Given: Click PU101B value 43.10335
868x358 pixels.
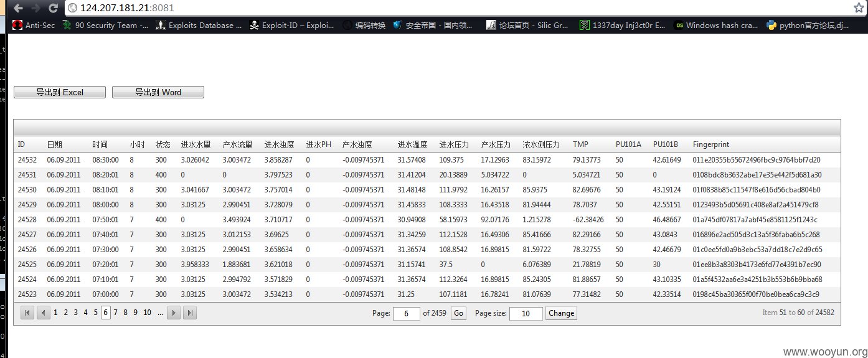Looking at the screenshot, I should pyautogui.click(x=667, y=280).
